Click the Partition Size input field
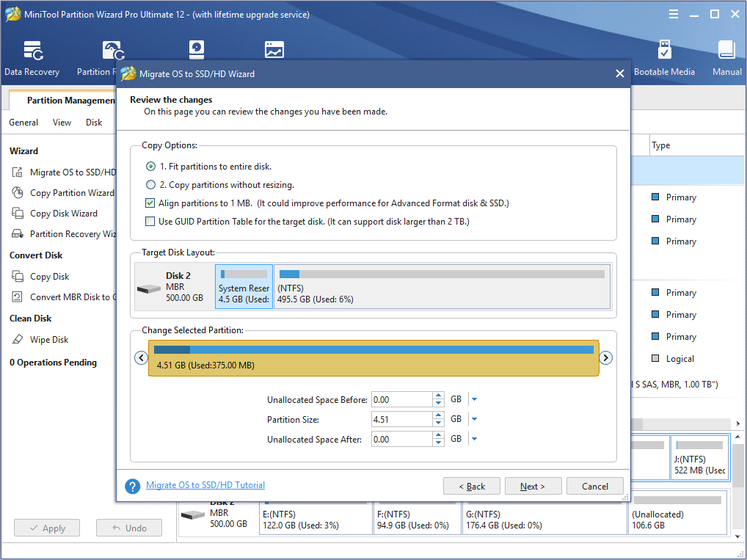747x560 pixels. [401, 419]
